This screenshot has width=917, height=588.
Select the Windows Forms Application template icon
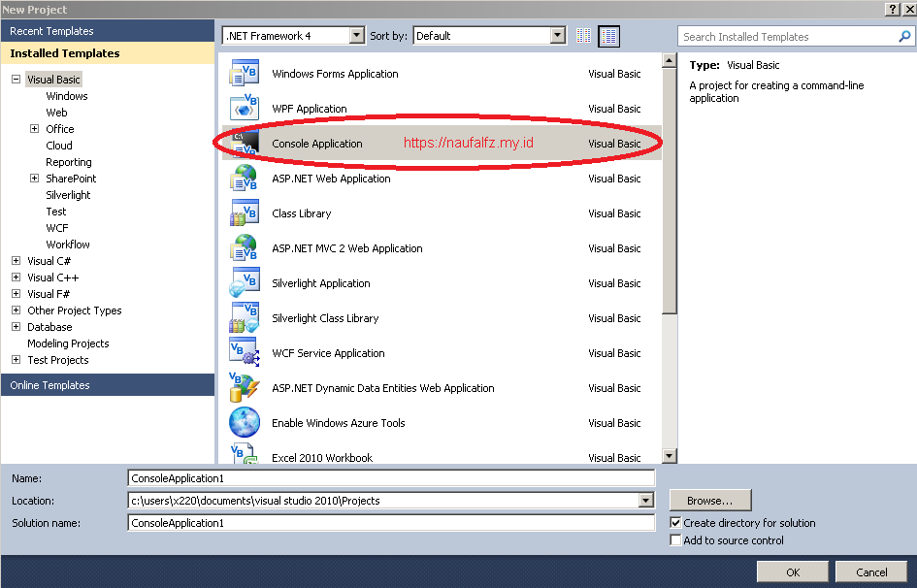click(x=245, y=73)
